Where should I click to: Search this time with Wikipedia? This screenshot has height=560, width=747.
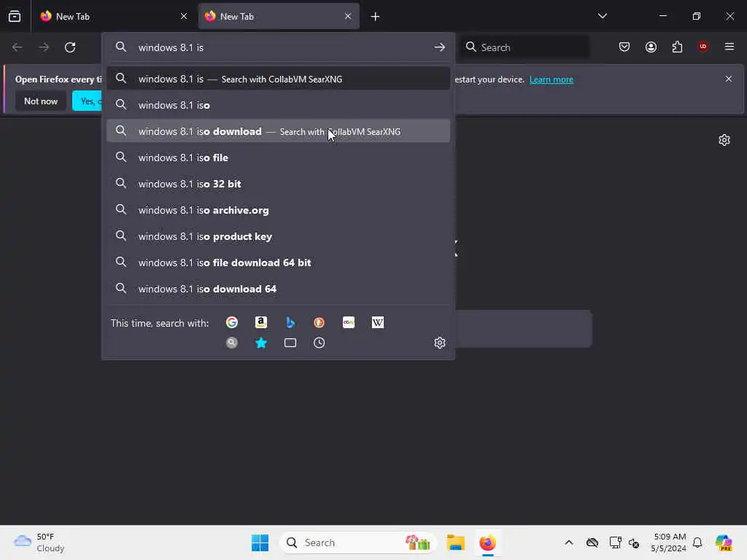tap(378, 322)
